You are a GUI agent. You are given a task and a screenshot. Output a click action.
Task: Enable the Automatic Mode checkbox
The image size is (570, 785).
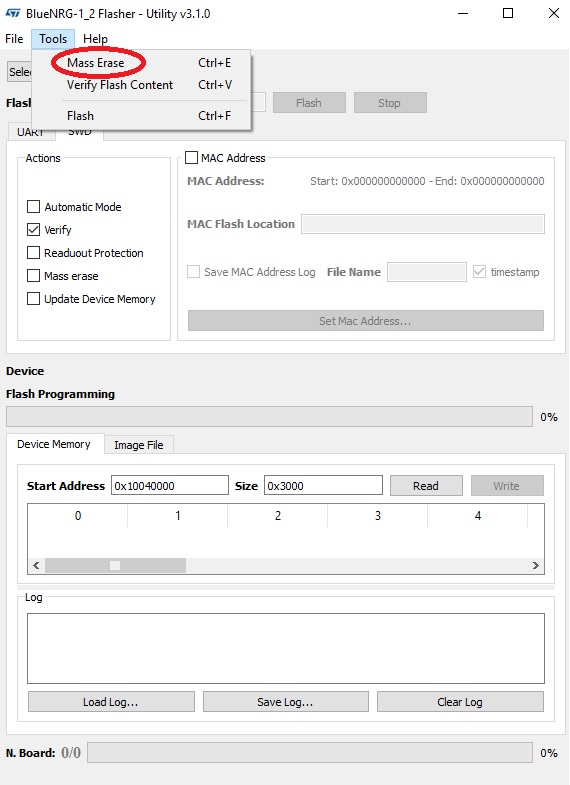(x=34, y=207)
